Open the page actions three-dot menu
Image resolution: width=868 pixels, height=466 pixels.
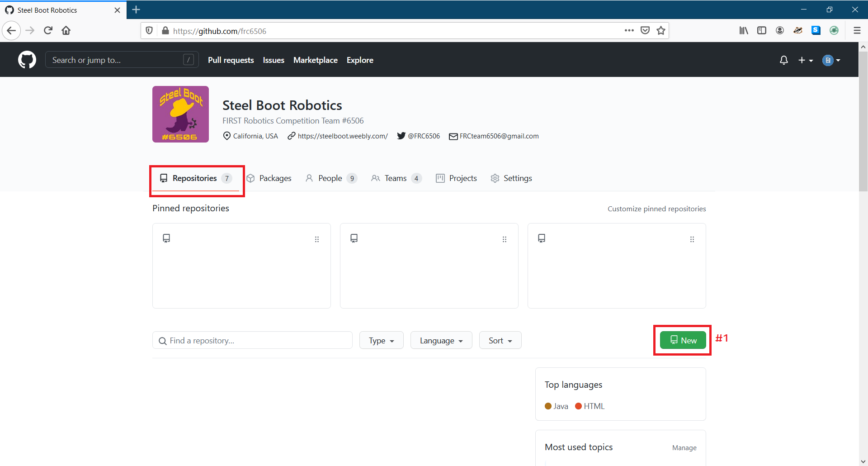(629, 31)
